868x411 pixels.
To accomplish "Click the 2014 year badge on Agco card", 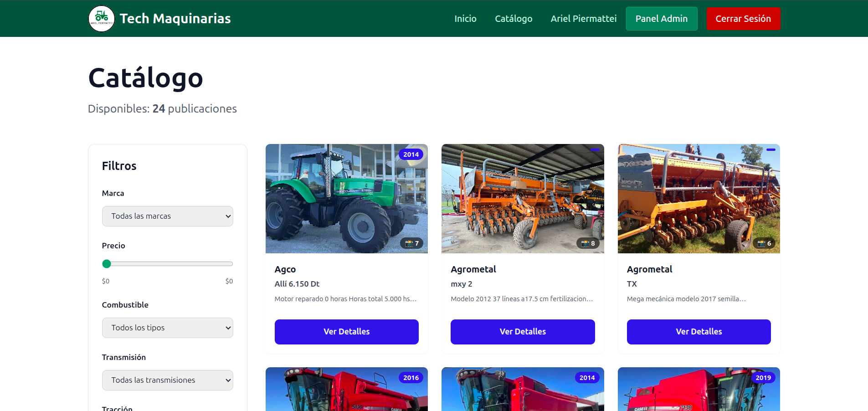I will pyautogui.click(x=411, y=154).
